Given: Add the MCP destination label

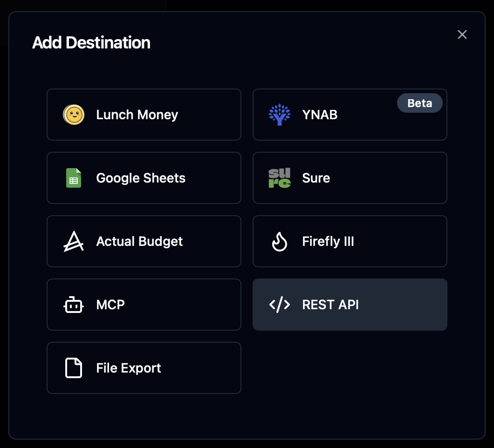Looking at the screenshot, I should 110,305.
